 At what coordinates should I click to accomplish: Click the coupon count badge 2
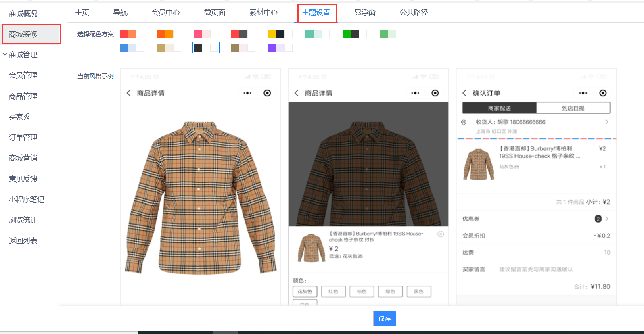598,219
